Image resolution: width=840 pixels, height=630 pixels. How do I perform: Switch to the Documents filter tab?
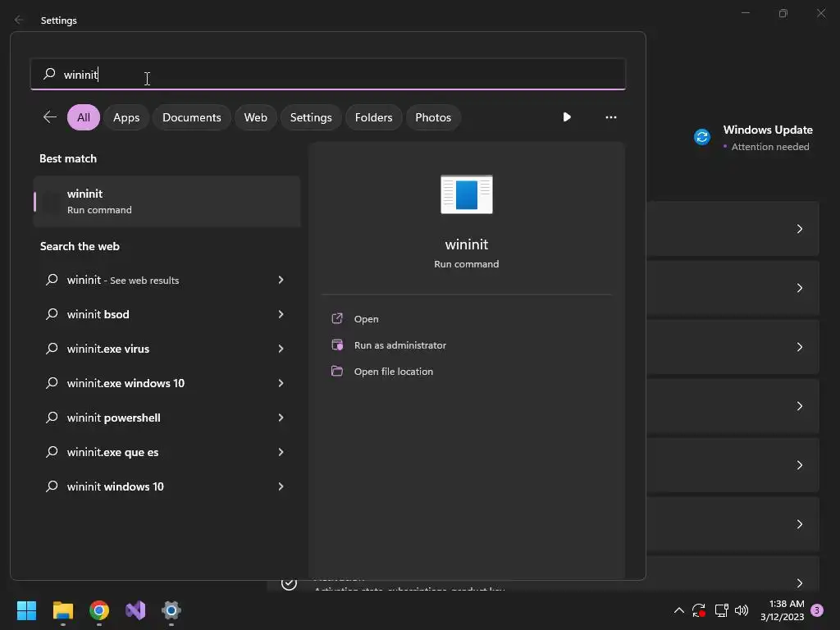tap(192, 117)
